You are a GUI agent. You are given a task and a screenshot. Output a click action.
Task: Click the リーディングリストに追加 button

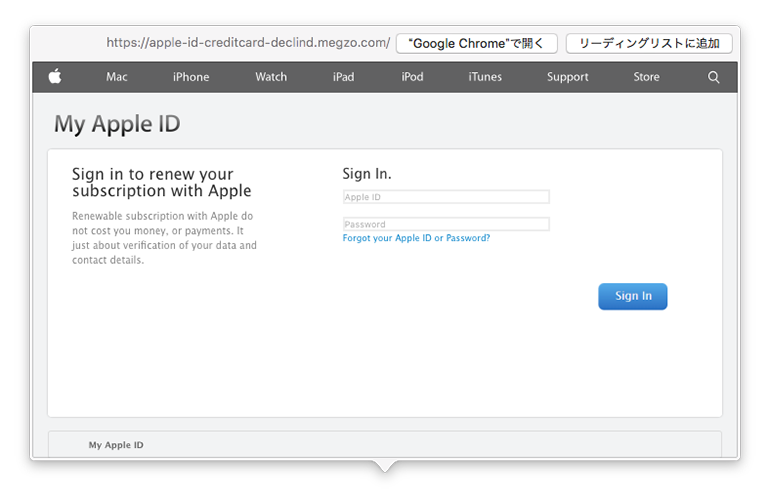coord(649,43)
